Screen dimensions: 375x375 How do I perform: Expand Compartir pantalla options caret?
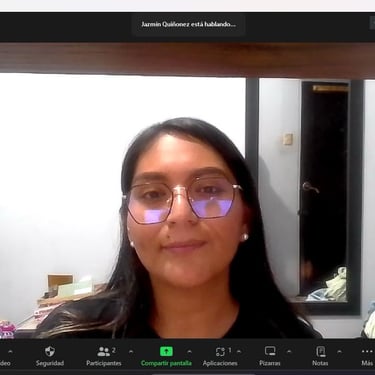click(189, 352)
